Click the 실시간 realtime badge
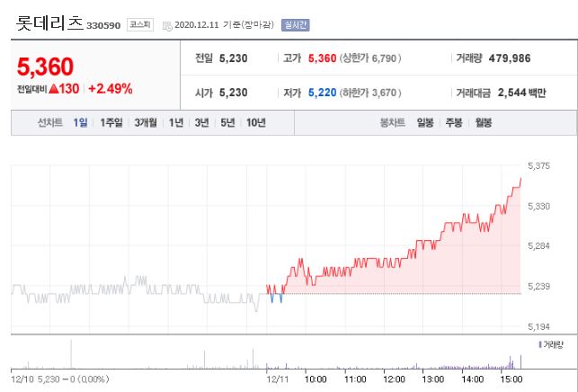The height and width of the screenshot is (392, 578). tap(295, 25)
